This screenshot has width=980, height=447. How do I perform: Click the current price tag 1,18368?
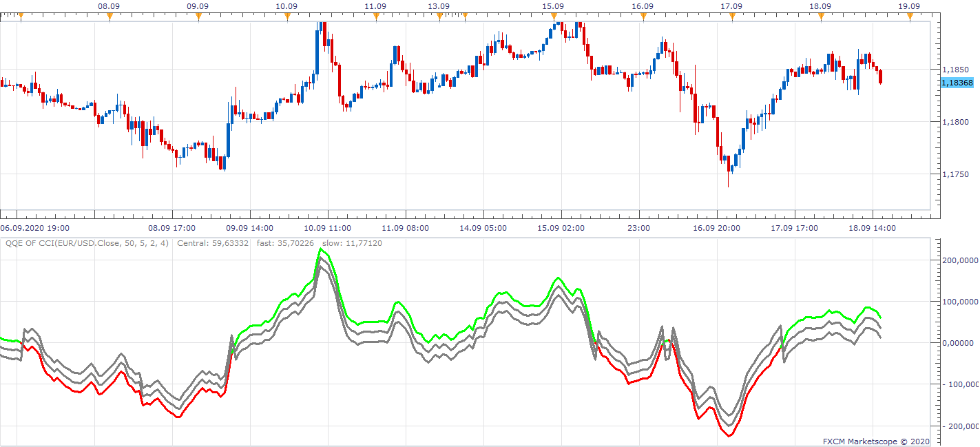[x=957, y=83]
